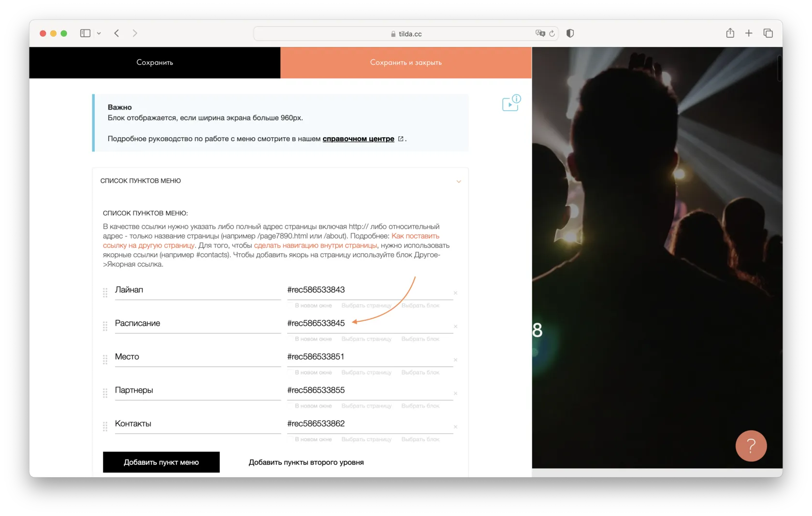Reload the page with the refresh icon
This screenshot has height=516, width=812.
[552, 33]
